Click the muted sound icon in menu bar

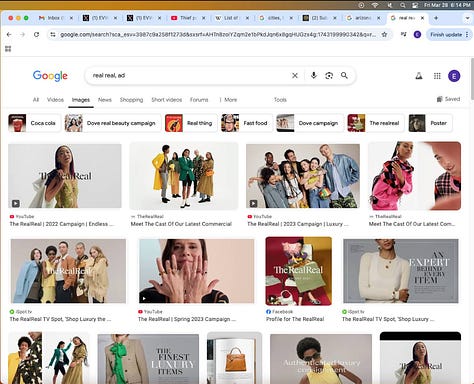coord(389,5)
